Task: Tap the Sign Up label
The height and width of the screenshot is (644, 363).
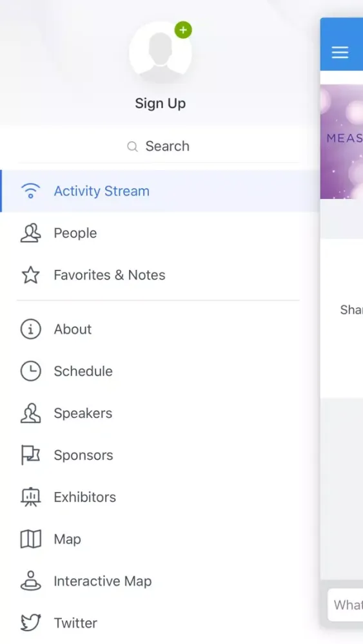Action: coord(161,104)
